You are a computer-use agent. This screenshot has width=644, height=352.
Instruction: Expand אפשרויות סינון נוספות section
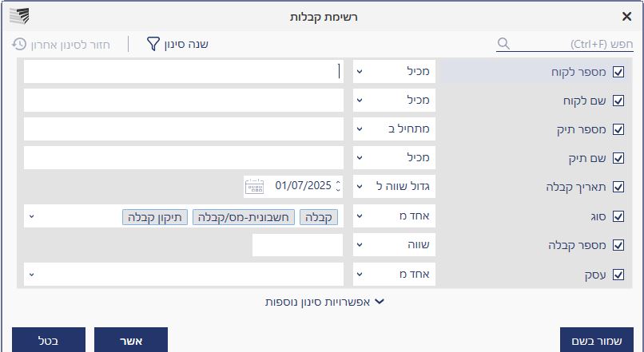(324, 302)
